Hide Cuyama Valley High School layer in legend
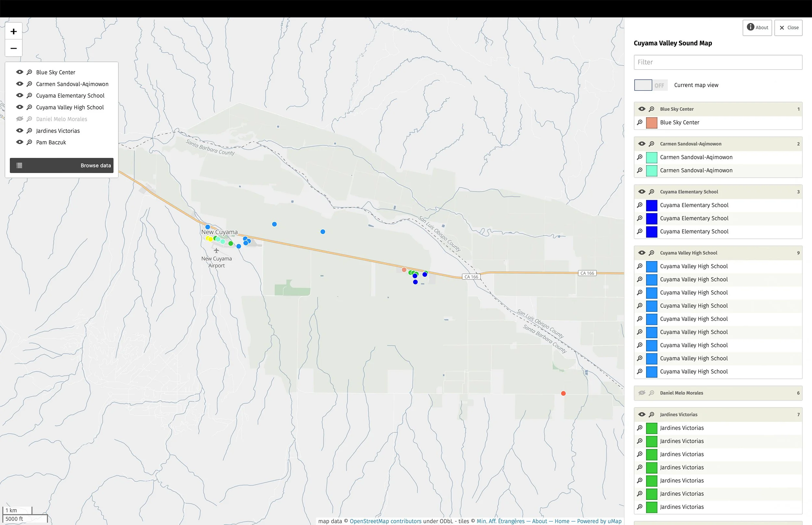The height and width of the screenshot is (525, 812). pyautogui.click(x=20, y=108)
